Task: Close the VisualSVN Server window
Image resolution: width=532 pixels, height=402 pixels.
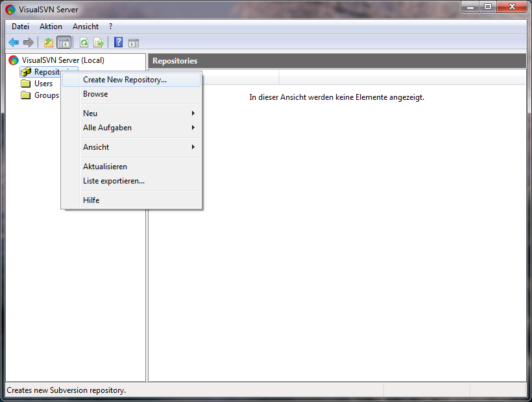Action: click(x=512, y=6)
